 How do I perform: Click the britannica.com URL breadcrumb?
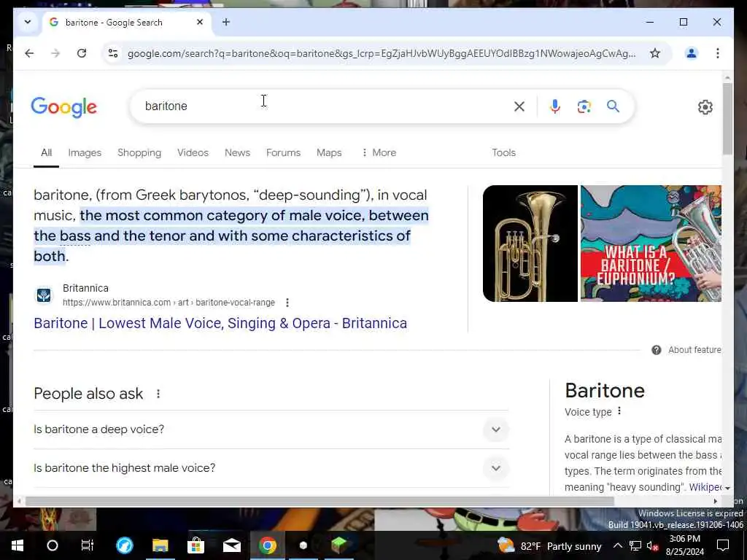[169, 303]
